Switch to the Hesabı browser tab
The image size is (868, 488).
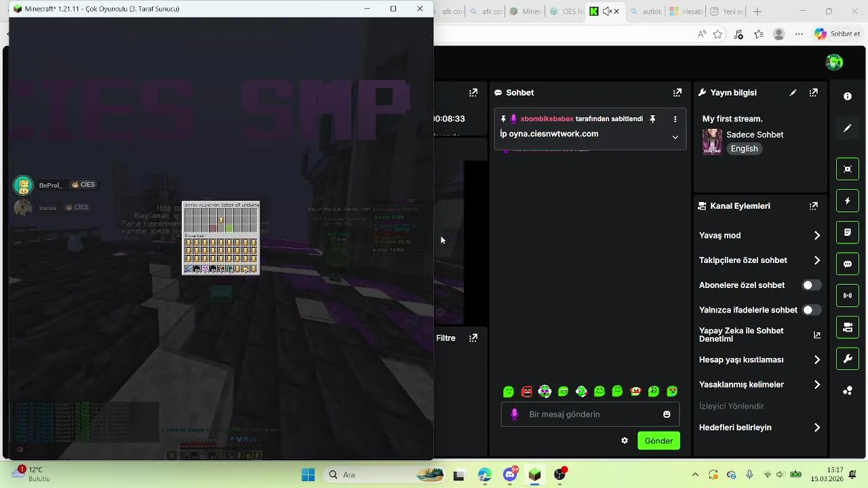click(x=685, y=12)
